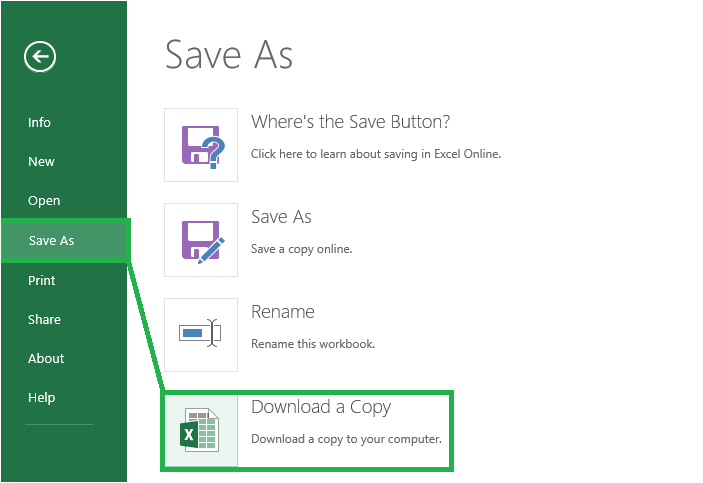Click the Save As floppy pencil icon
The image size is (703, 483).
tap(201, 240)
